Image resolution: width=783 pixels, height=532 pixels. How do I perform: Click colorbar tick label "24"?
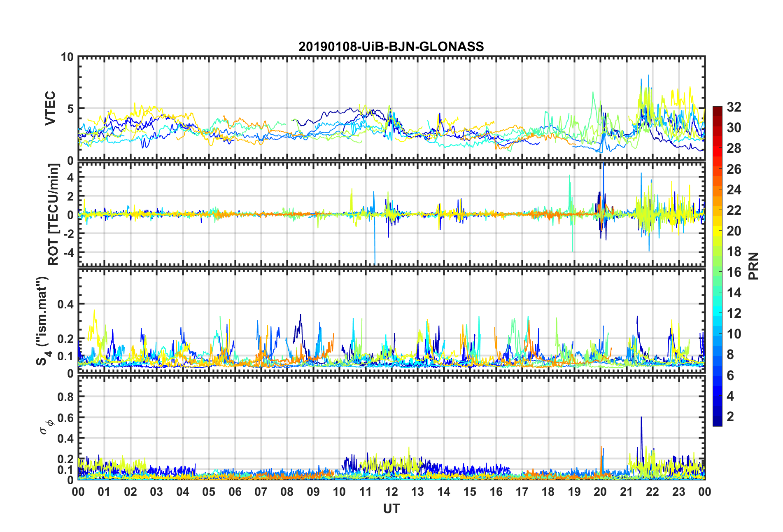(x=734, y=189)
